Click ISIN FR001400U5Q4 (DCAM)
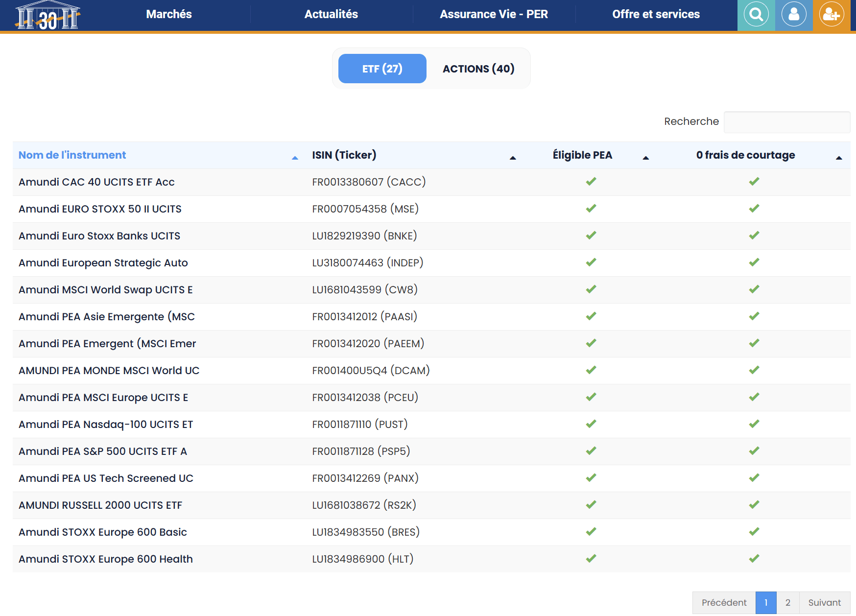The width and height of the screenshot is (856, 616). (371, 371)
